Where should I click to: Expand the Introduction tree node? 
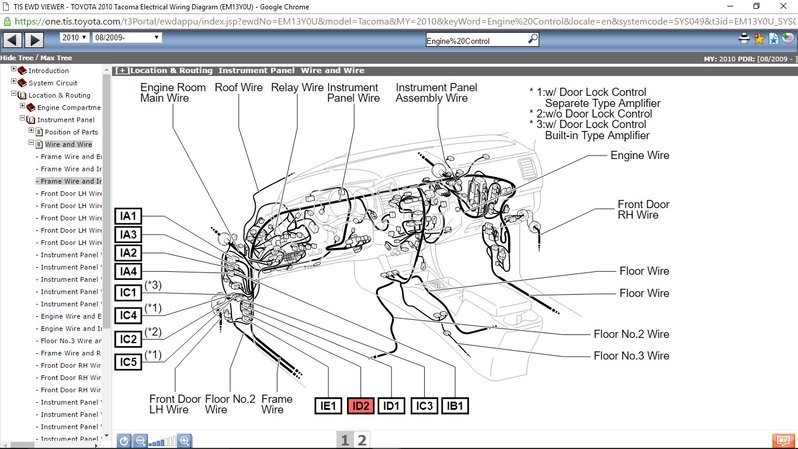point(14,69)
